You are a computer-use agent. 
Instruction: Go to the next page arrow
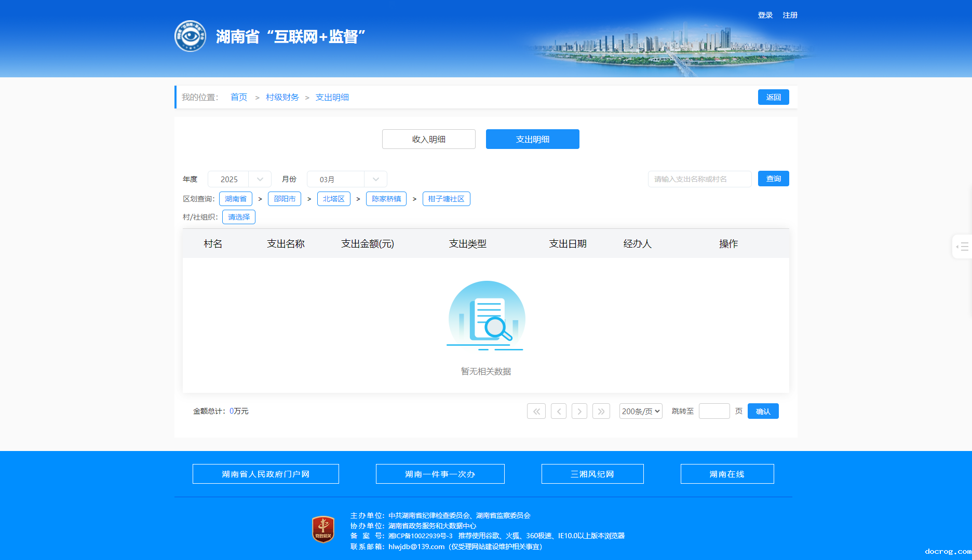tap(579, 411)
